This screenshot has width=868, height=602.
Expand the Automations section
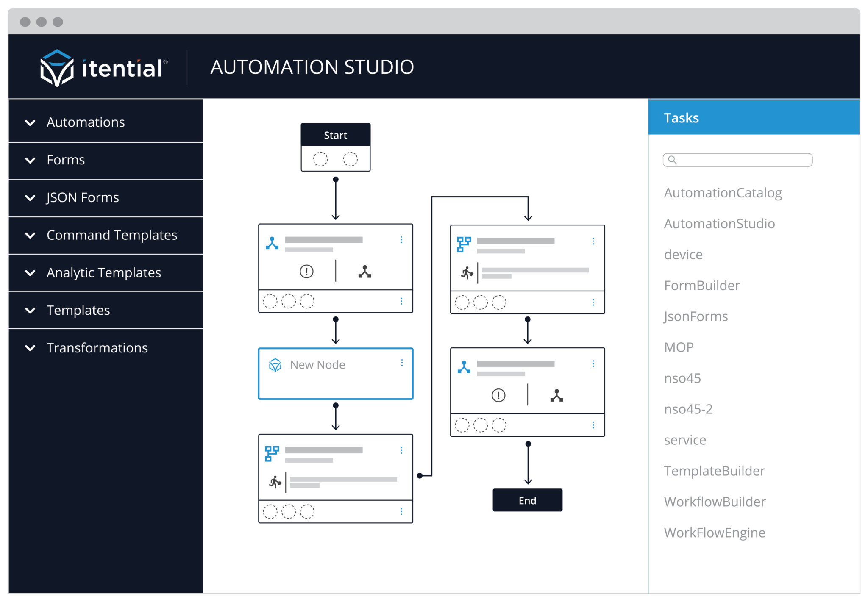[x=85, y=122]
